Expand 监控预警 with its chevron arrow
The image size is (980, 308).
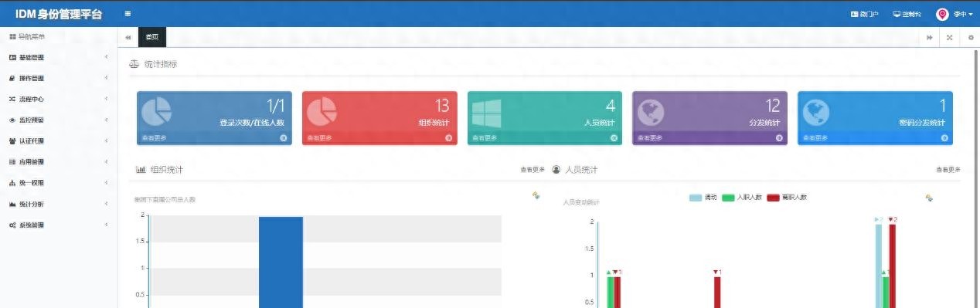[106, 120]
